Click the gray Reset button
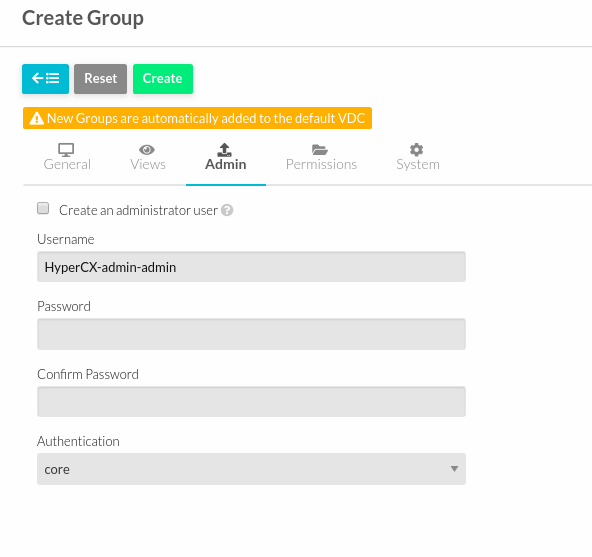 100,79
